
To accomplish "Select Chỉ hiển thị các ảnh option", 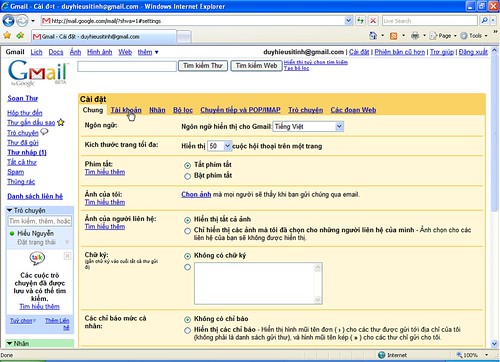I will 187,231.
